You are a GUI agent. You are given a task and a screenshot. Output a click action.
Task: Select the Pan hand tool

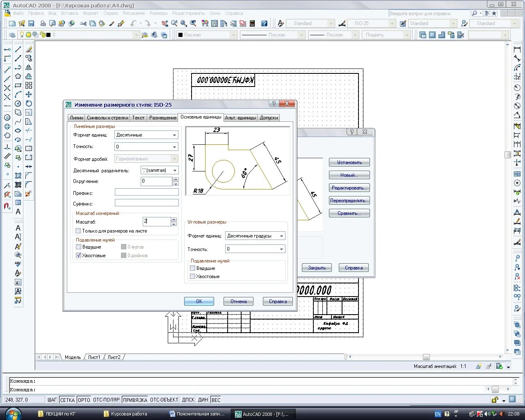[x=165, y=23]
